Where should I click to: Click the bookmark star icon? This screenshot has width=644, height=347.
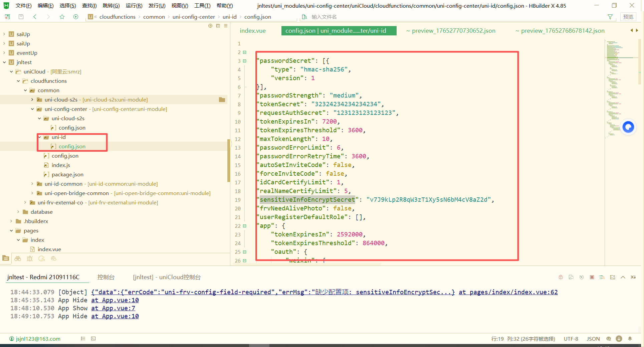pyautogui.click(x=62, y=17)
